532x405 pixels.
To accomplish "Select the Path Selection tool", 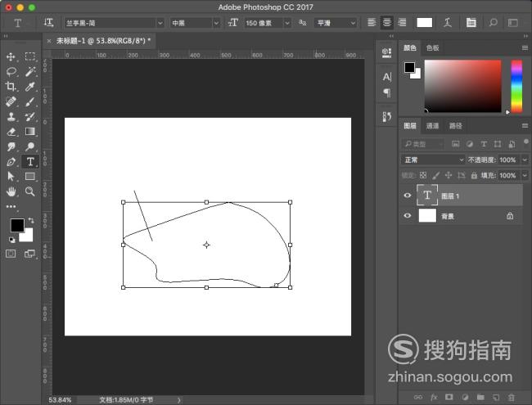I will click(11, 177).
